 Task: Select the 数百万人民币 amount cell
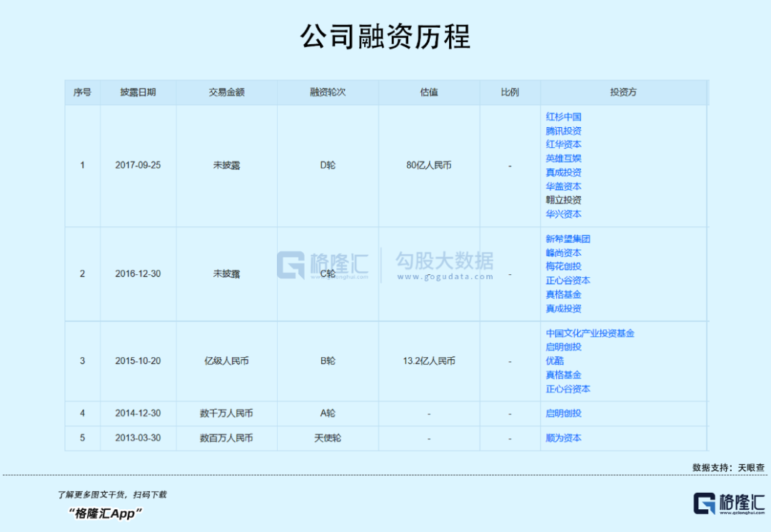click(226, 438)
